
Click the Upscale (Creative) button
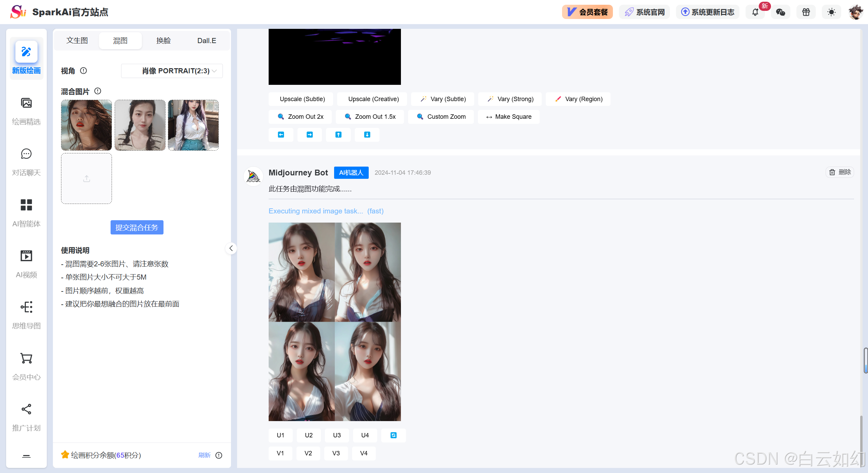pyautogui.click(x=373, y=99)
